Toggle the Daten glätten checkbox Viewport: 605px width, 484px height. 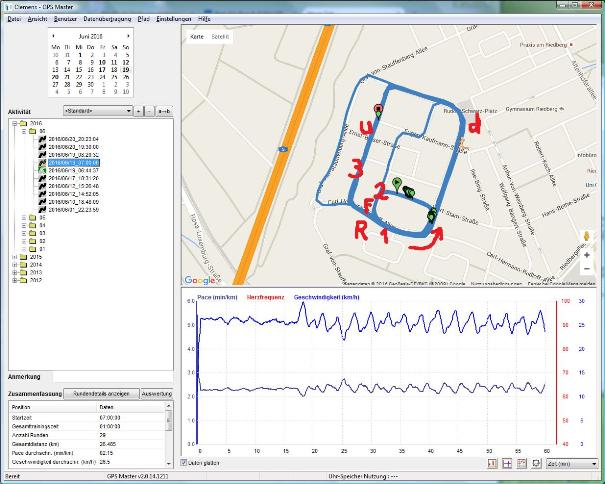(x=184, y=462)
